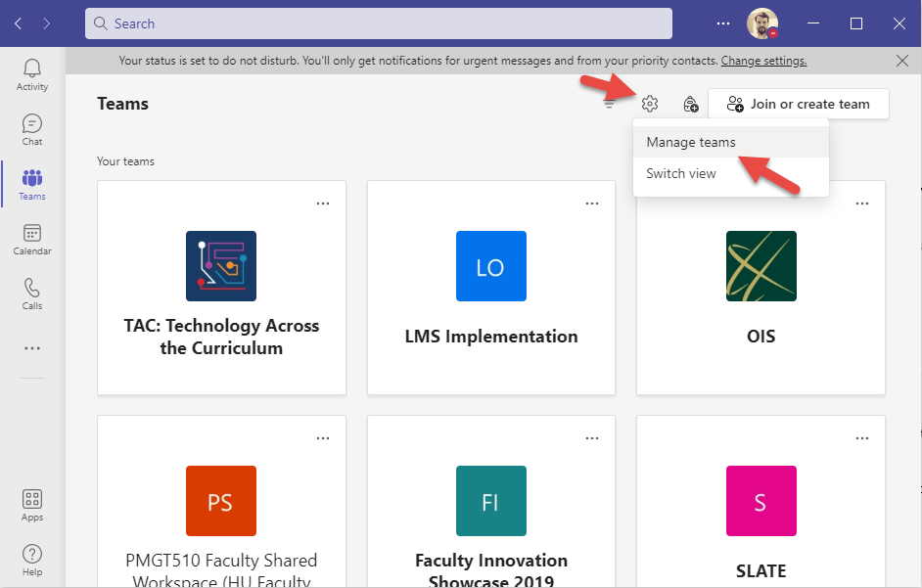Click the Your teams section label
The height and width of the screenshot is (588, 922).
coord(126,161)
